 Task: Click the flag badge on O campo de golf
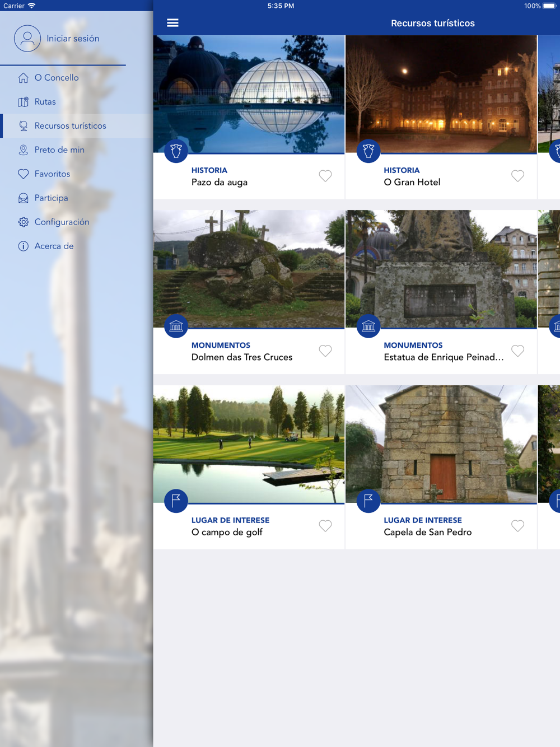point(176,501)
